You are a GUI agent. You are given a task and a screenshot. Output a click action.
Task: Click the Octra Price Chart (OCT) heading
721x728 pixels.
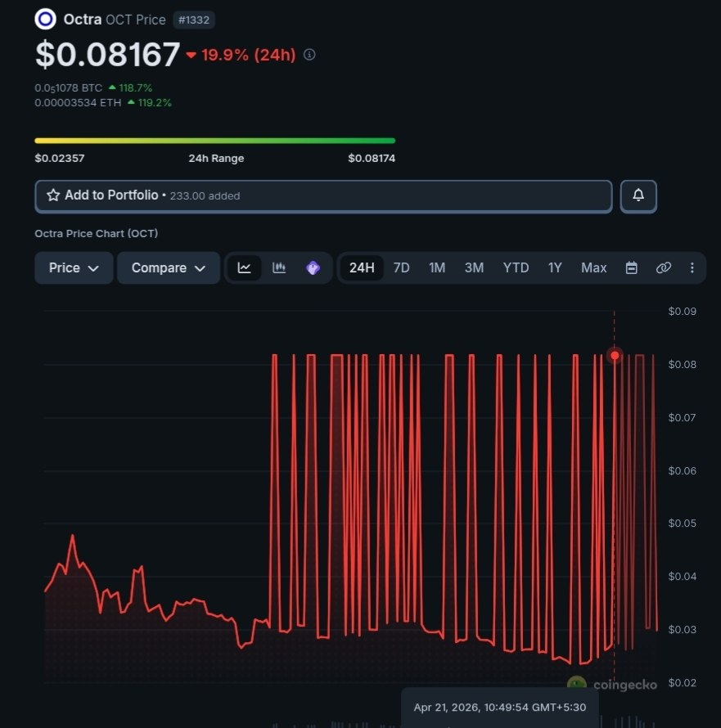coord(97,234)
